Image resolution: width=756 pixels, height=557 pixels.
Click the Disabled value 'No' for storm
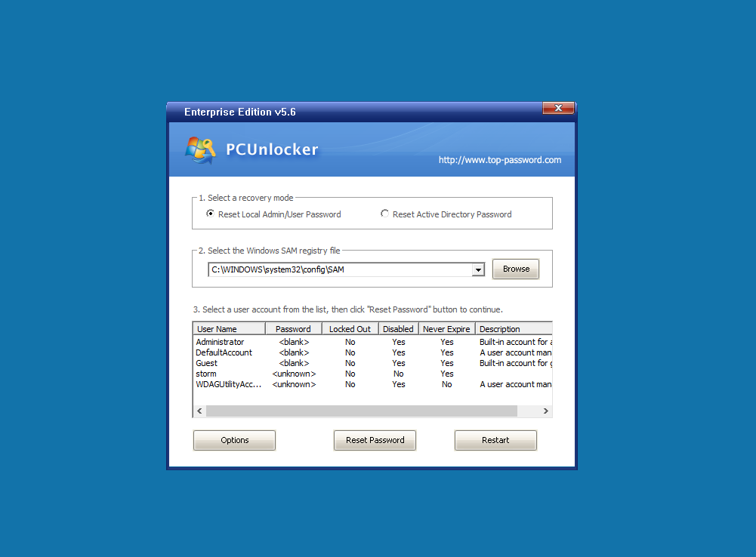coord(398,374)
